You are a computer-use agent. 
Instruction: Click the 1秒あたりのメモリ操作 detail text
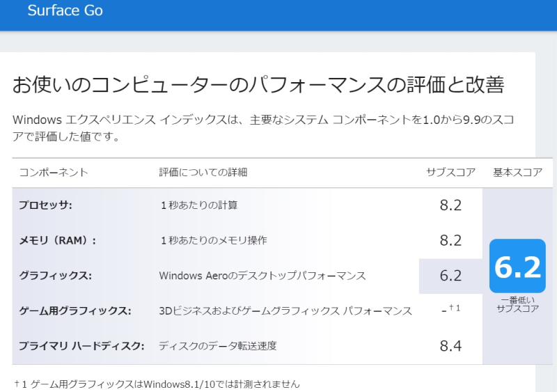214,240
